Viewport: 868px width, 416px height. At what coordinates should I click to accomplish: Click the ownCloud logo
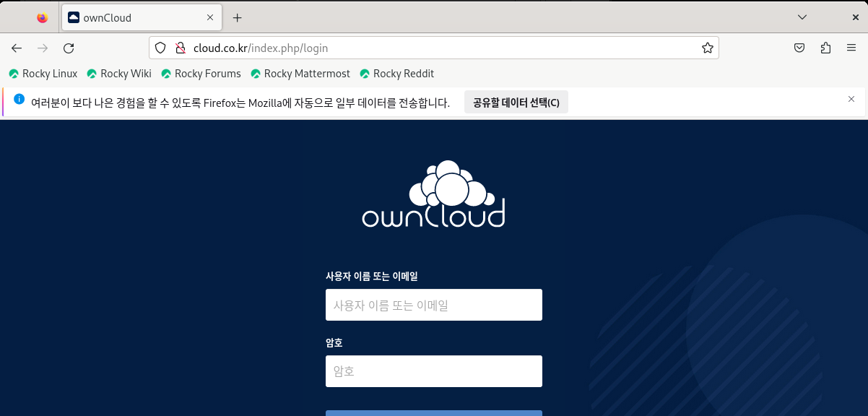click(433, 194)
